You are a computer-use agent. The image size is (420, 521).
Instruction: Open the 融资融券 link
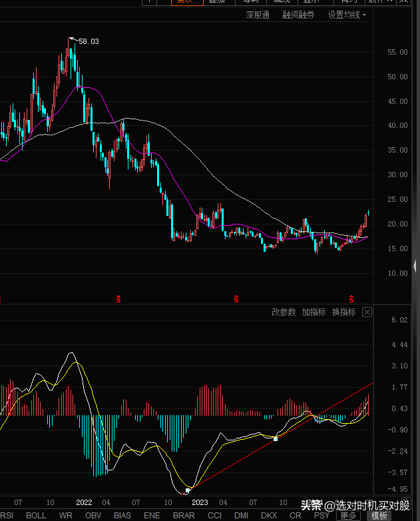pyautogui.click(x=298, y=15)
